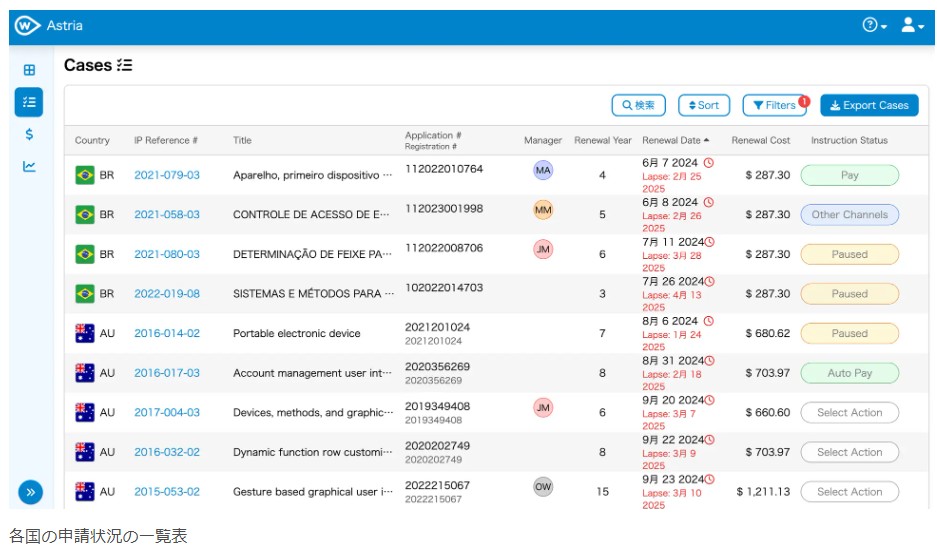Click the Export Cases button

tap(869, 105)
